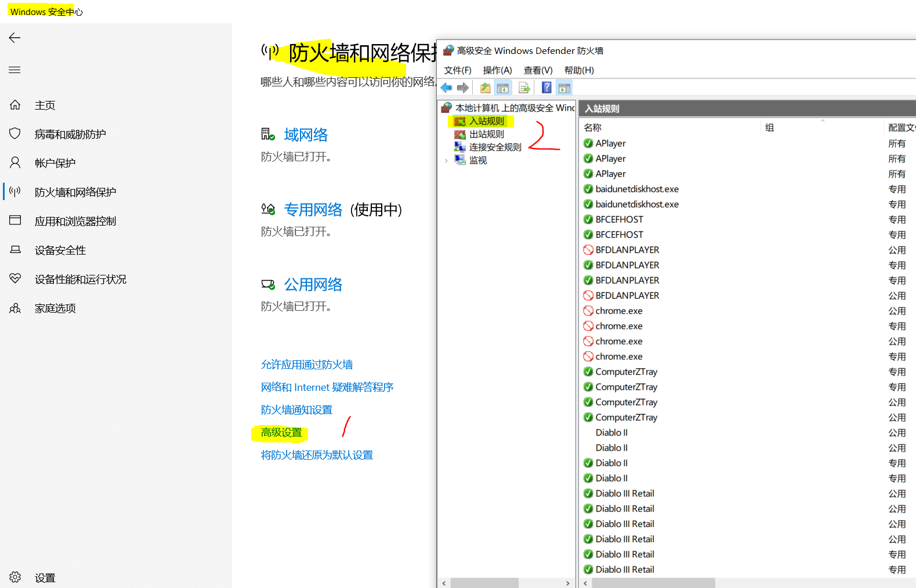916x588 pixels.
Task: Open 防火墙通知设置 link
Action: 296,409
